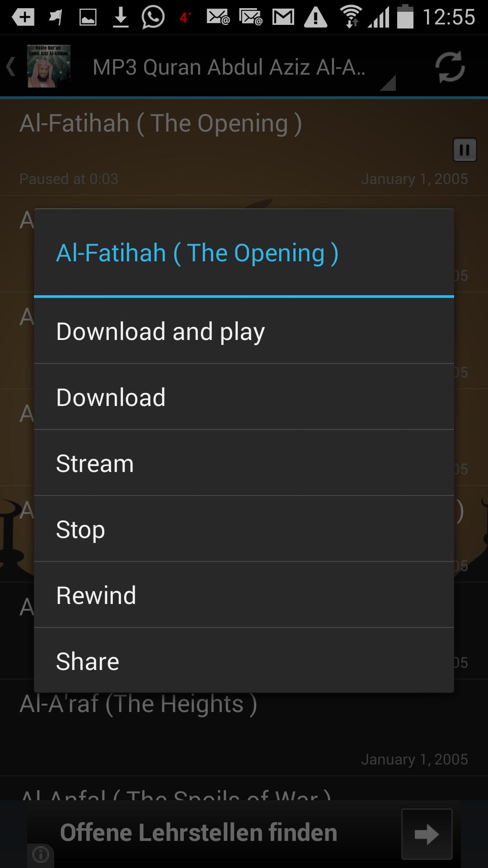
Task: Open the reciter thumbnail image
Action: tap(49, 66)
